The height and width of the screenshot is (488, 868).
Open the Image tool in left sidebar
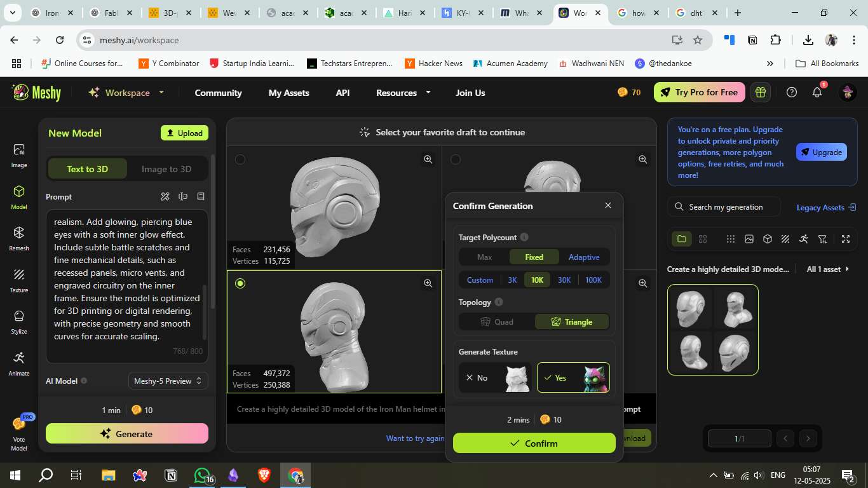coord(19,156)
